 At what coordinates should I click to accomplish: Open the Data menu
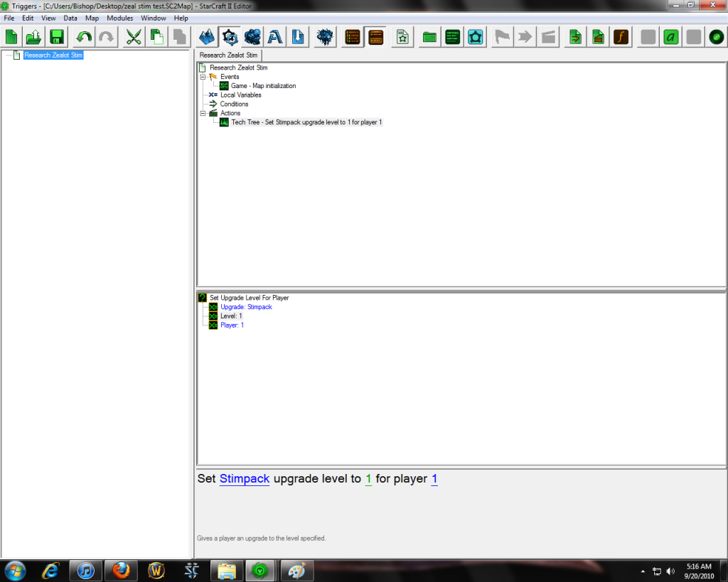pos(70,18)
